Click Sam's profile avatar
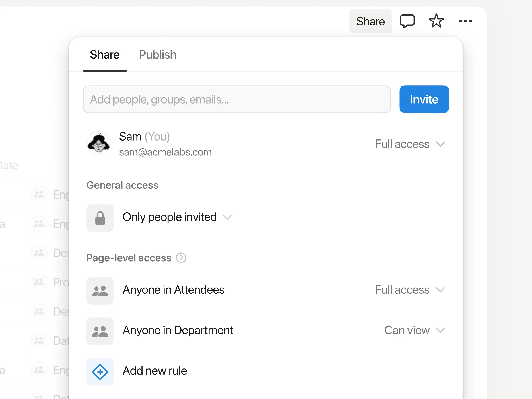 pyautogui.click(x=99, y=143)
